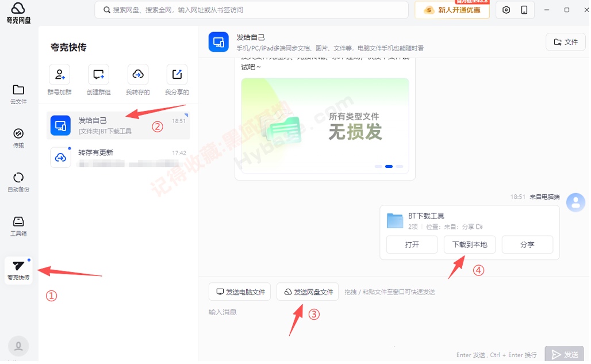Click the 新人开通优惠 promotion button
Image resolution: width=591 pixels, height=364 pixels.
tap(452, 10)
